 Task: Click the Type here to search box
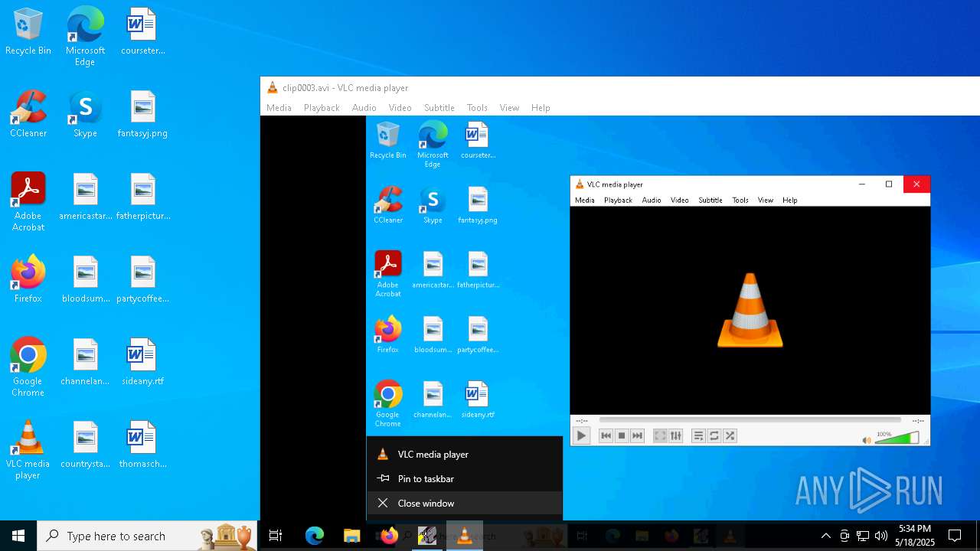pos(147,536)
